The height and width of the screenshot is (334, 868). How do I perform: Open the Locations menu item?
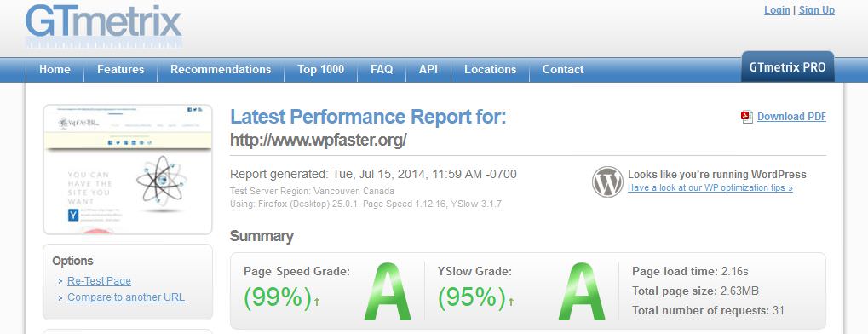491,70
